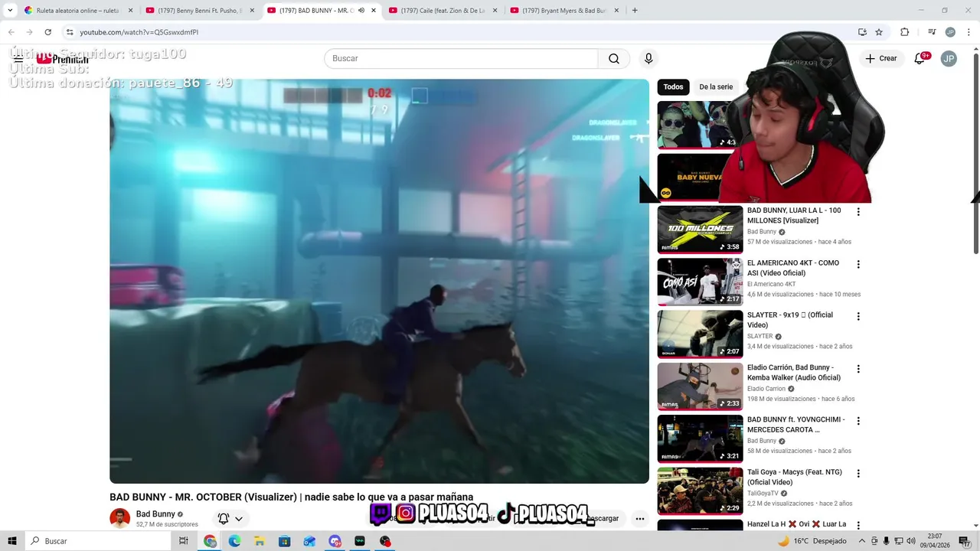Start voice search with microphone icon
Viewport: 980px width, 551px height.
click(648, 58)
